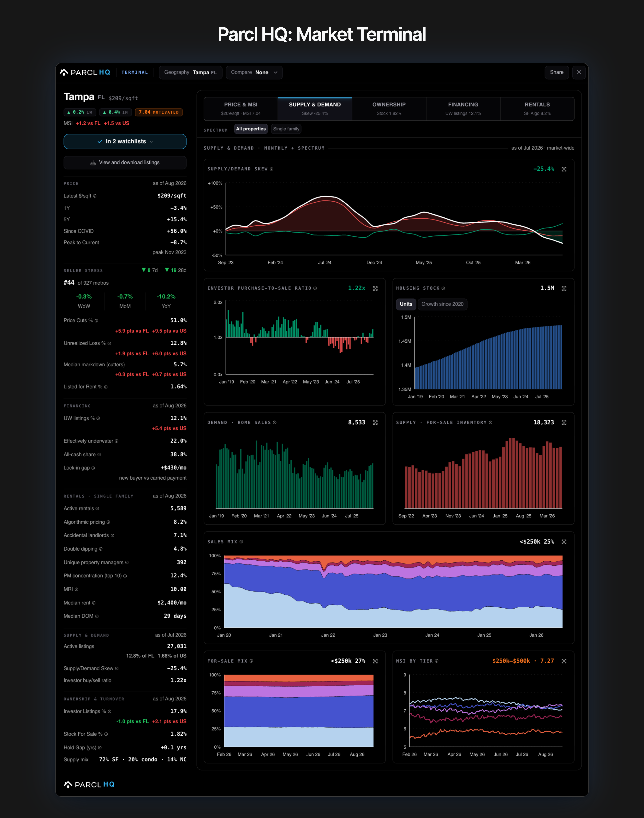Screen dimensions: 644x818
Task: Click View and download listings
Action: (125, 162)
